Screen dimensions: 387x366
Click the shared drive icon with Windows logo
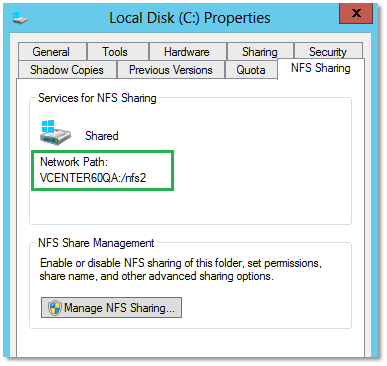pyautogui.click(x=55, y=132)
